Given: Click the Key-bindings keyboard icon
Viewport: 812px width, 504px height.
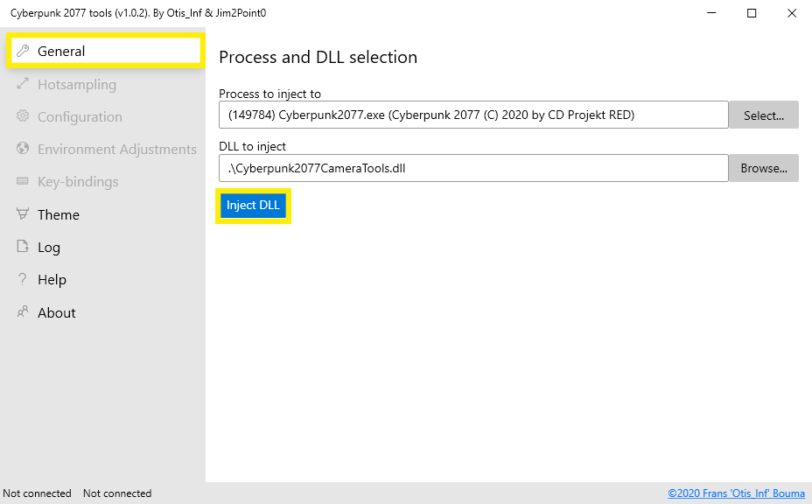Looking at the screenshot, I should 23,182.
